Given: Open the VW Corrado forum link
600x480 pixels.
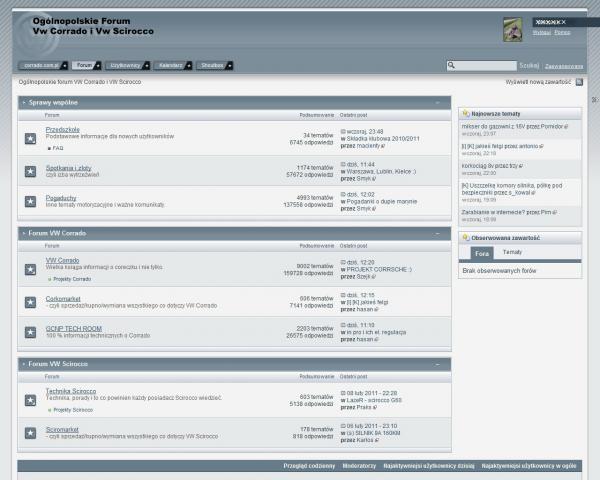Looking at the screenshot, I should point(62,260).
